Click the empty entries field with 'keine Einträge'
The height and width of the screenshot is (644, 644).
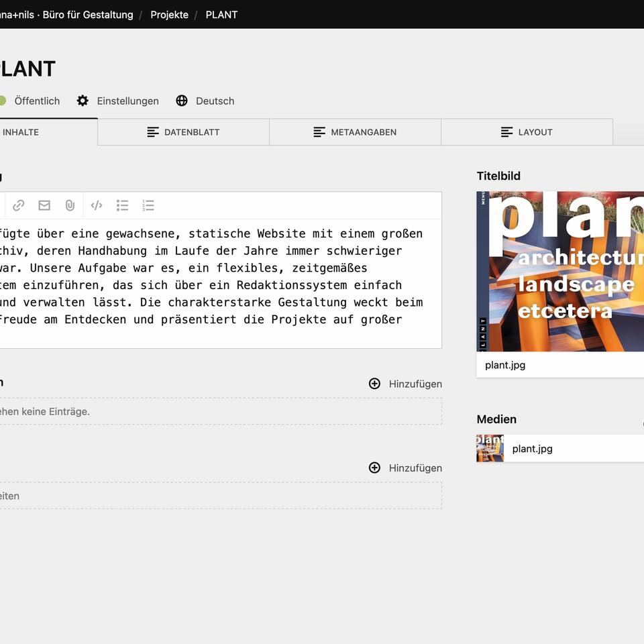(x=221, y=411)
